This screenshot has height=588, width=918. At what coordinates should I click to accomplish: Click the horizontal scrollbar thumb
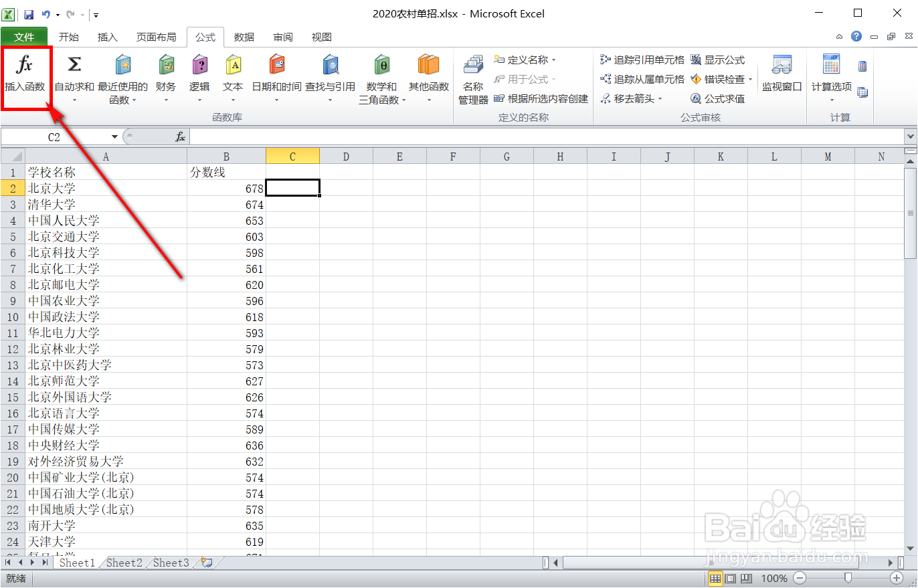[710, 563]
